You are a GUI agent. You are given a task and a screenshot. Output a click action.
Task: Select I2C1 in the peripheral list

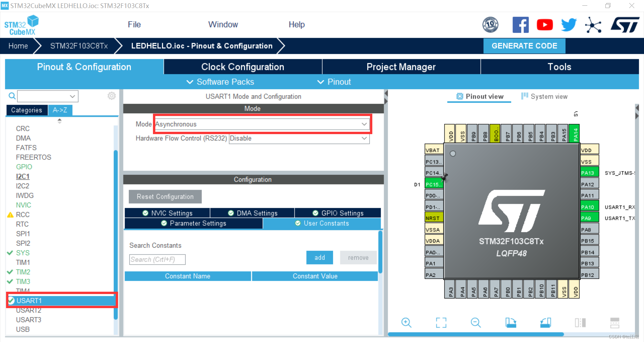pyautogui.click(x=23, y=176)
